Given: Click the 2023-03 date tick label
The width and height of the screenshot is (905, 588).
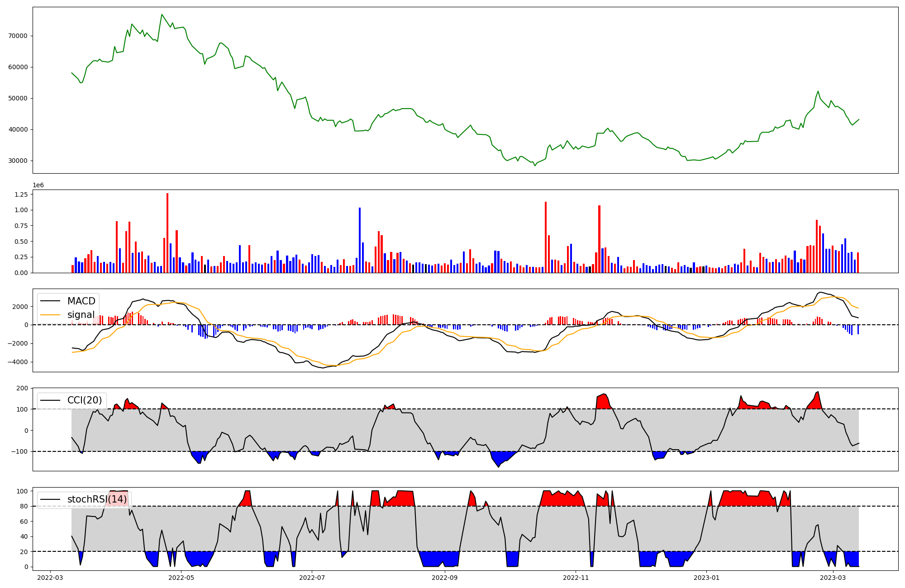Looking at the screenshot, I should pyautogui.click(x=833, y=578).
